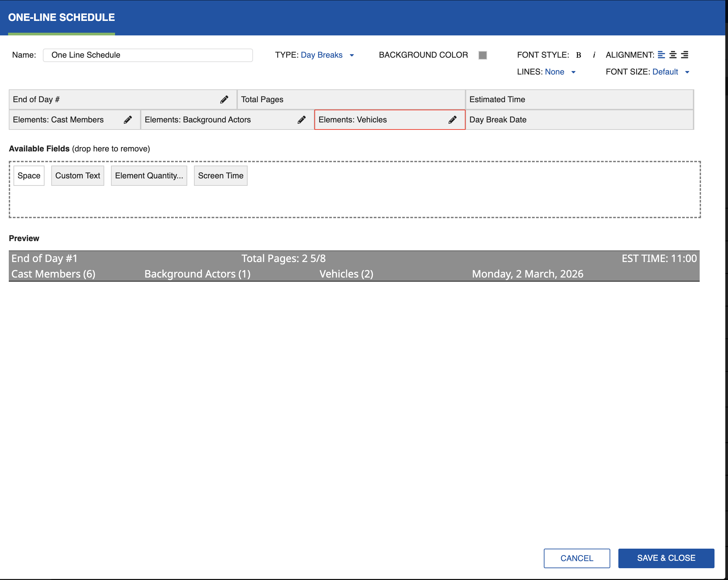Screen dimensions: 728x580
Task: Select the Custom Text available field
Action: tap(78, 176)
